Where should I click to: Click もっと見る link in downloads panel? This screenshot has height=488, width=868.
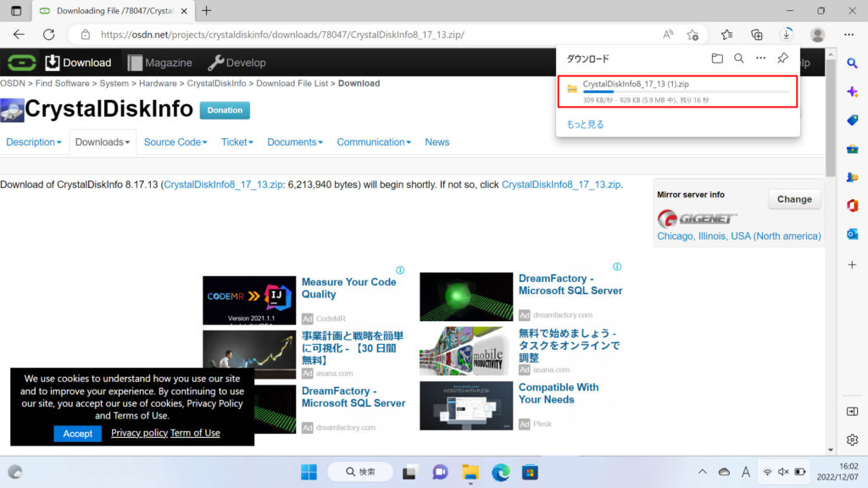pos(585,125)
